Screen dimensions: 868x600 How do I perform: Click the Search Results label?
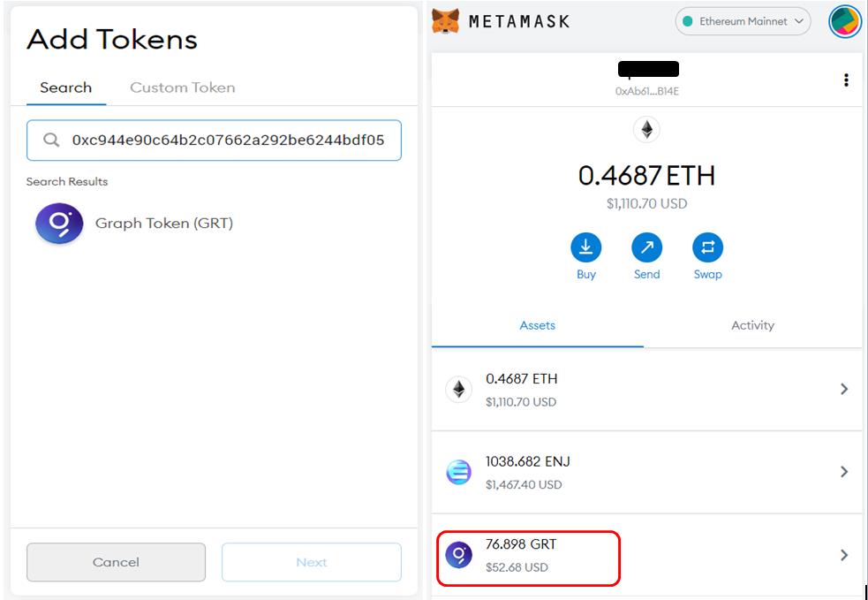tap(67, 182)
